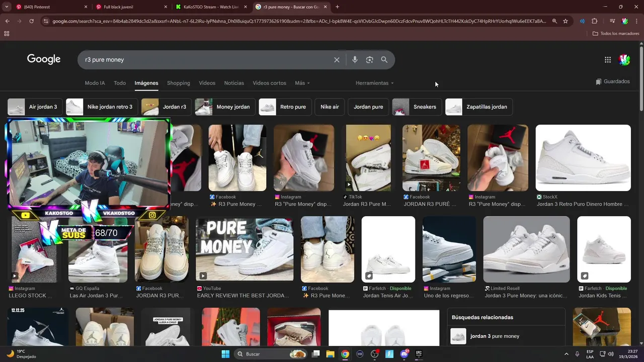Show hidden system tray icons
This screenshot has height=362, width=644.
(x=566, y=354)
